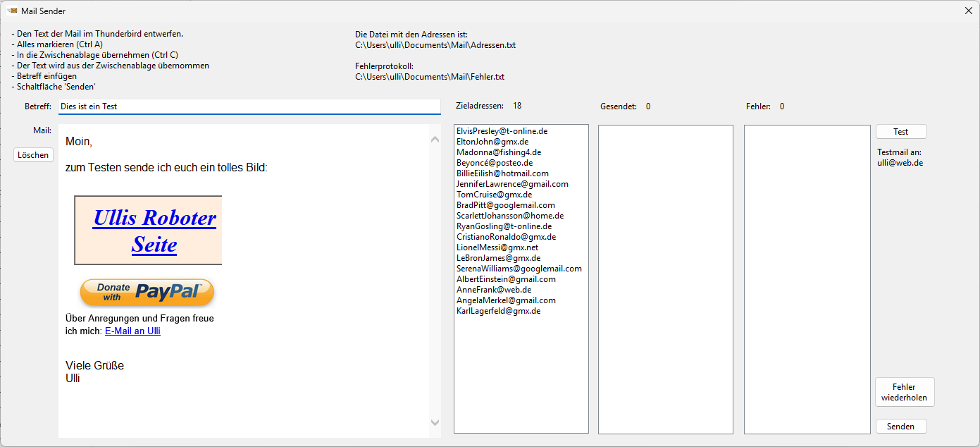
Task: Close the Mail Sender window
Action: click(x=968, y=11)
